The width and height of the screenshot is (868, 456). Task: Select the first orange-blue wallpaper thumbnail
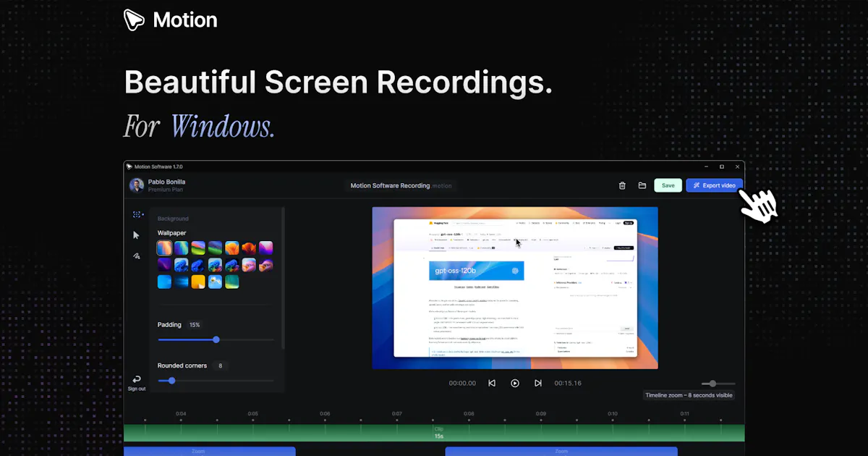(164, 248)
